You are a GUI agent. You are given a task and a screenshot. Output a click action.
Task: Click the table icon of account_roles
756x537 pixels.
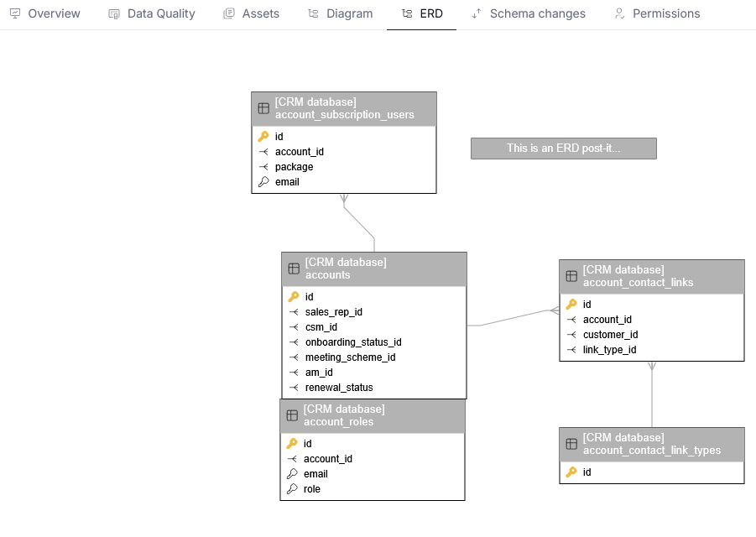pyautogui.click(x=292, y=415)
